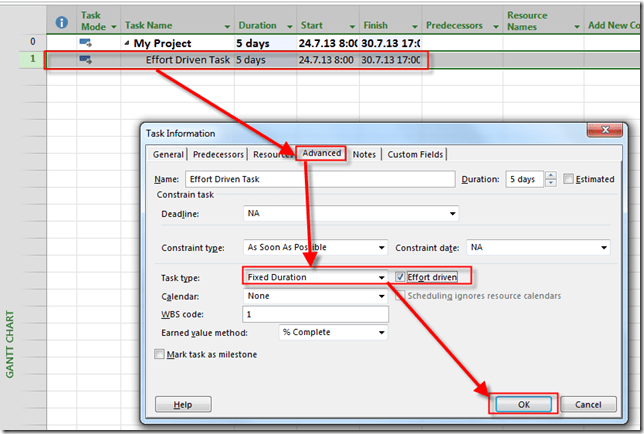Viewport: 644px width, 434px height.
Task: Check the Estimated duration checkbox
Action: (569, 179)
